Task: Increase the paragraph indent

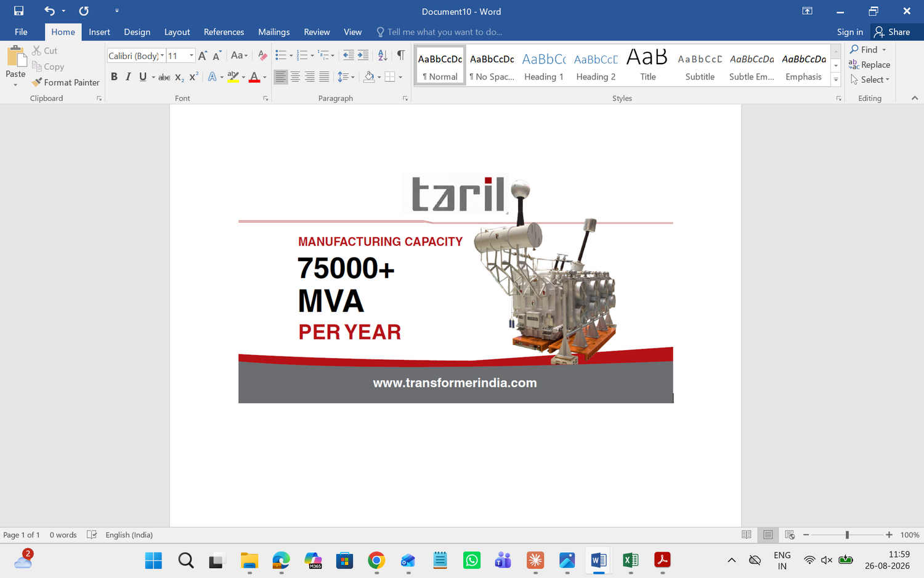Action: [x=363, y=56]
